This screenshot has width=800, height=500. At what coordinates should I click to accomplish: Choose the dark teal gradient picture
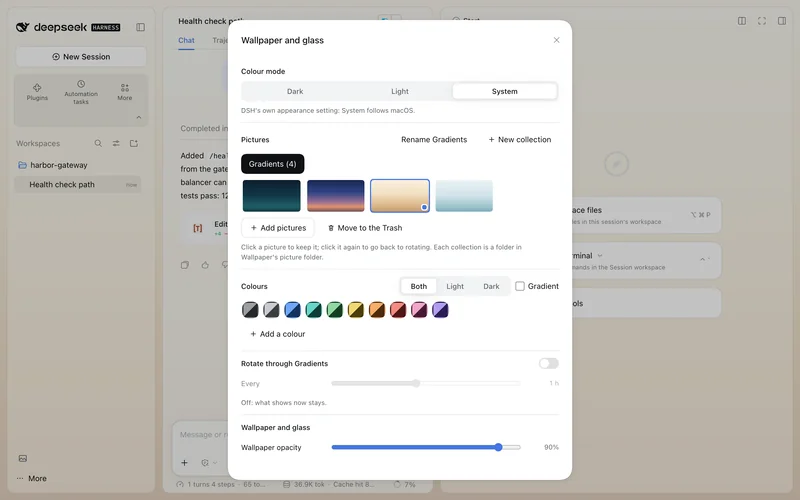271,195
